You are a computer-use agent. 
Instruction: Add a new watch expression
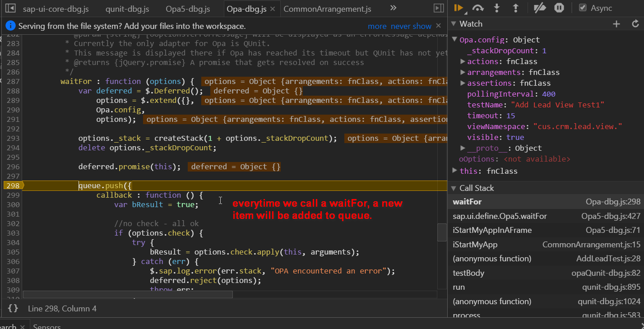(616, 24)
